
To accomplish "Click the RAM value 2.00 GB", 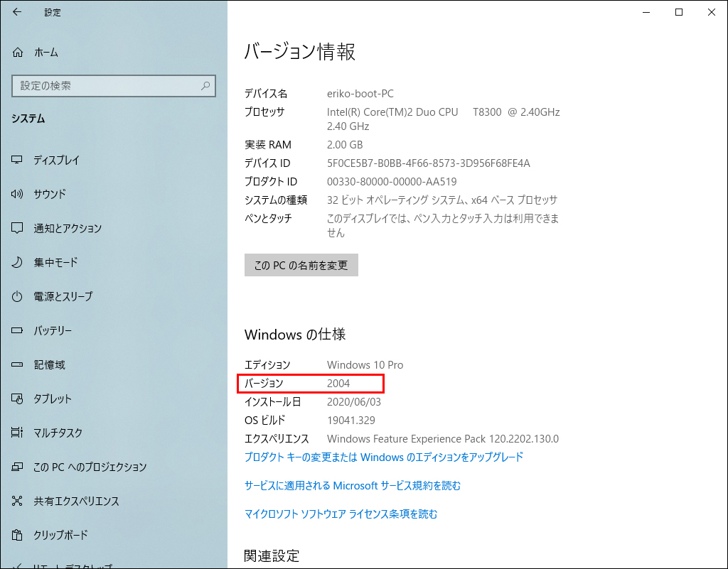I will (345, 145).
